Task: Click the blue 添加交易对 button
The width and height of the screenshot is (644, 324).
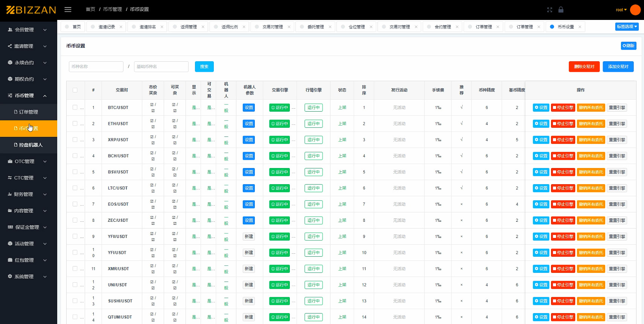Action: pyautogui.click(x=618, y=67)
